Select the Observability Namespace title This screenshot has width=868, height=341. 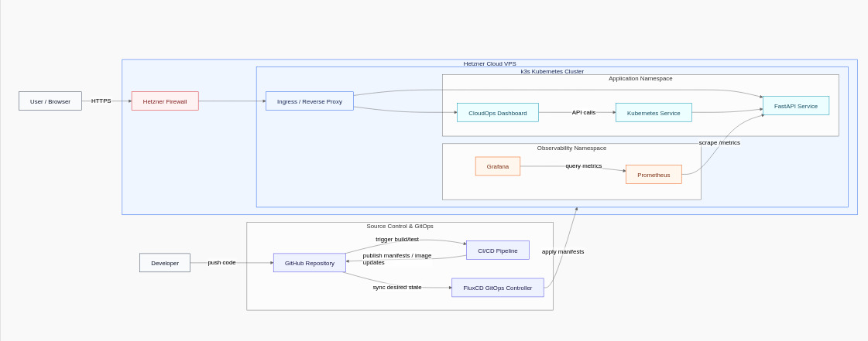pyautogui.click(x=572, y=148)
